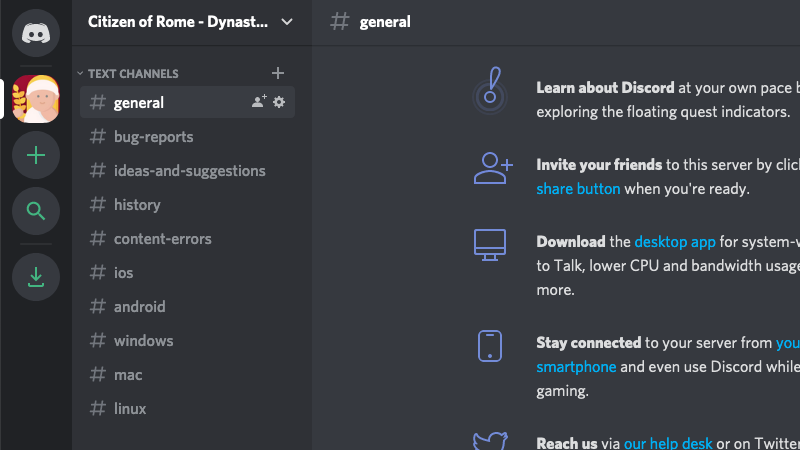This screenshot has height=450, width=800.
Task: Select the windows channel
Action: tap(187, 340)
